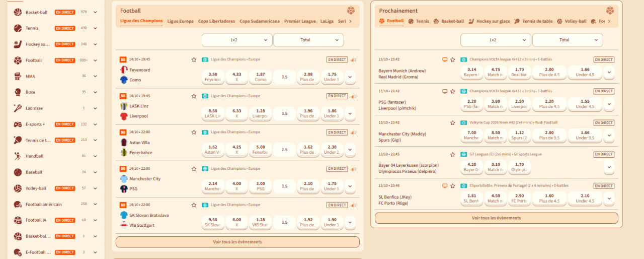Click EN DIRECT badge next to E-sports +
The width and height of the screenshot is (644, 259).
[65, 124]
